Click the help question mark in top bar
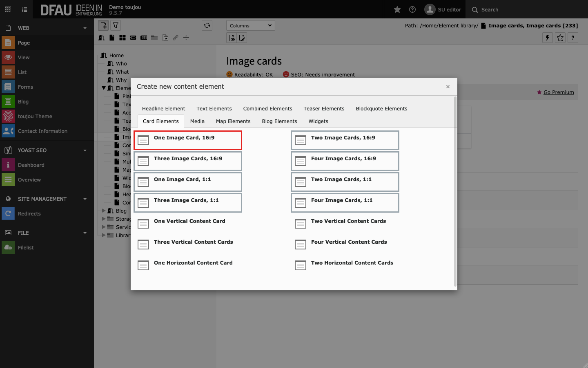The image size is (588, 368). pos(412,9)
